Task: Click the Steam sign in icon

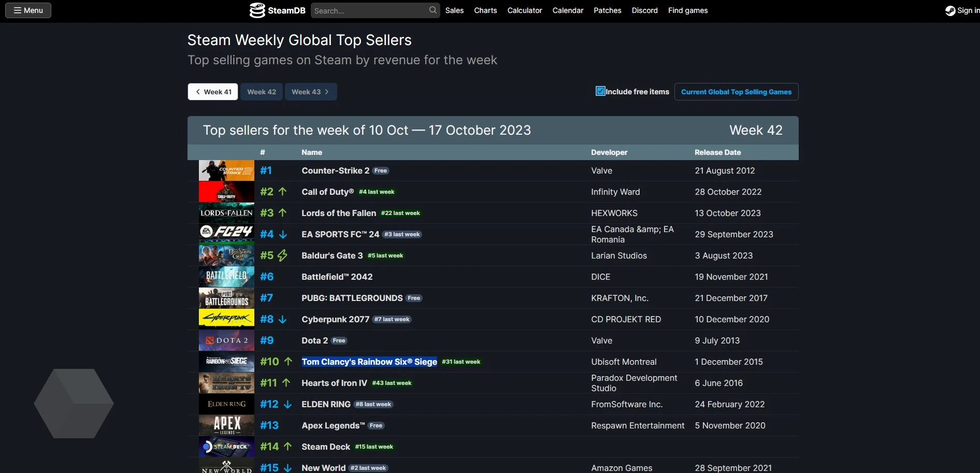Action: tap(950, 11)
